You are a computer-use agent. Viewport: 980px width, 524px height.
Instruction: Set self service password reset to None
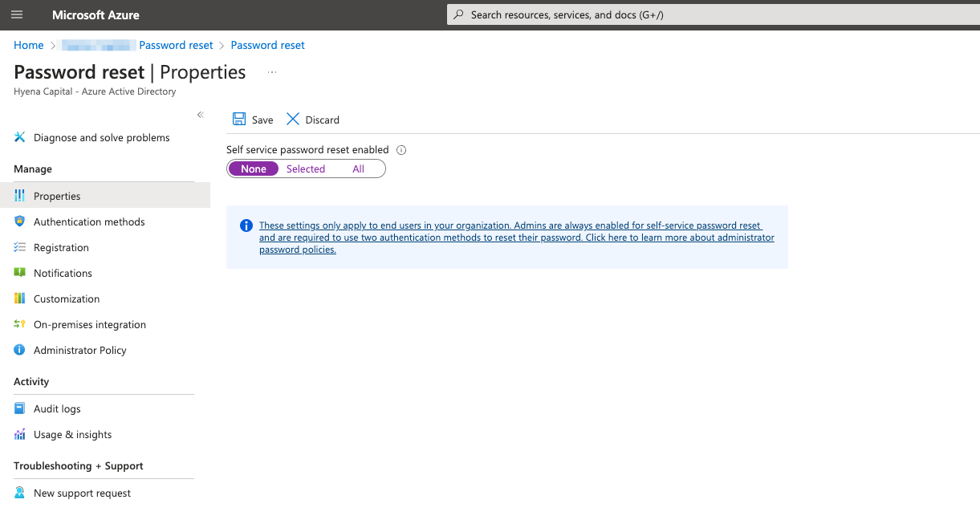click(x=254, y=169)
